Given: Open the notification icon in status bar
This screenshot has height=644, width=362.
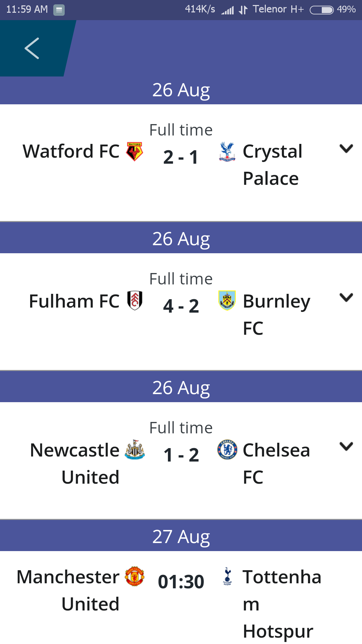Looking at the screenshot, I should tap(59, 10).
